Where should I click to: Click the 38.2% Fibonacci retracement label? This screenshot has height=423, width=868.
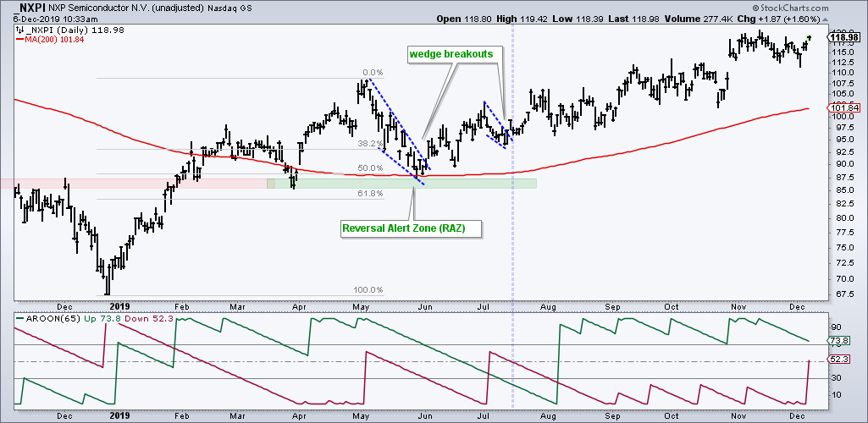click(x=368, y=142)
